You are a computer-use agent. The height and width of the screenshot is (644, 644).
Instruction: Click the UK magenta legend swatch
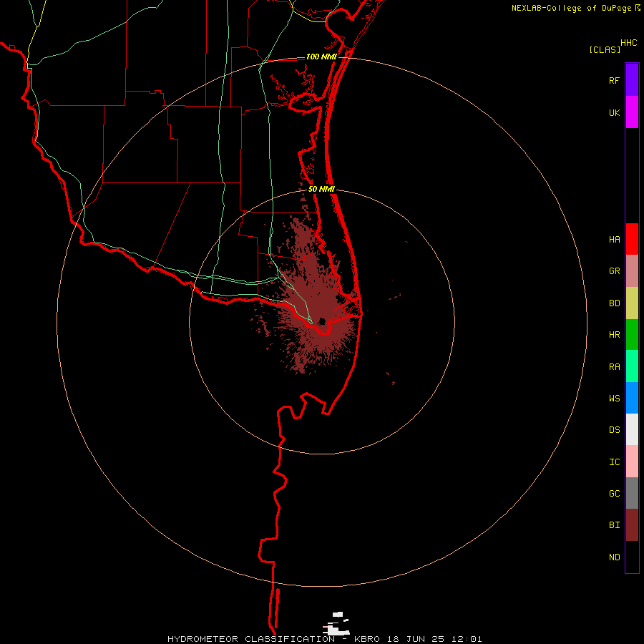click(632, 112)
